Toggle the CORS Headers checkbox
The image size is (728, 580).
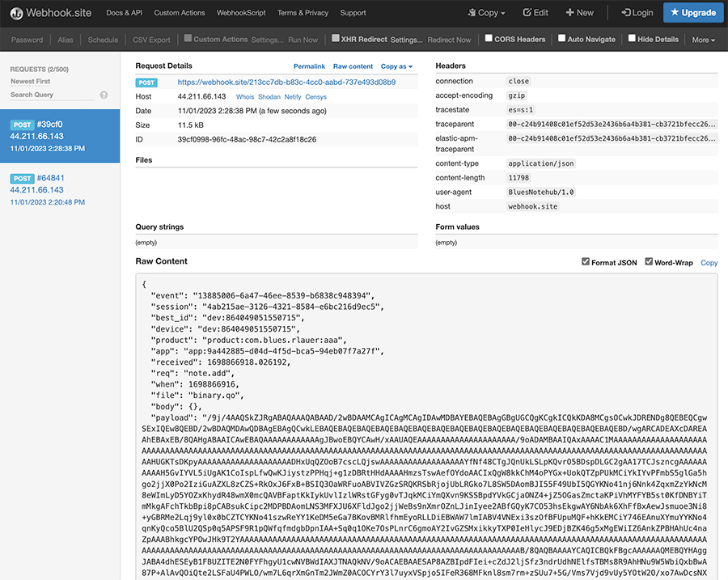[489, 38]
